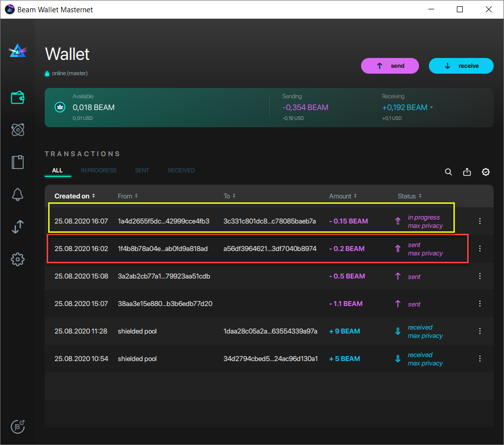Open payment proof verification badge icon
504x445 pixels.
(485, 172)
